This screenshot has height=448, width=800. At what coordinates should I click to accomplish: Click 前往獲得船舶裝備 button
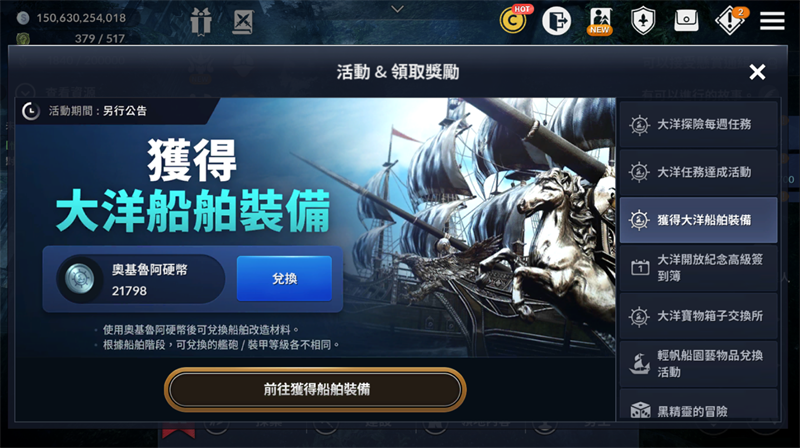[x=315, y=389]
